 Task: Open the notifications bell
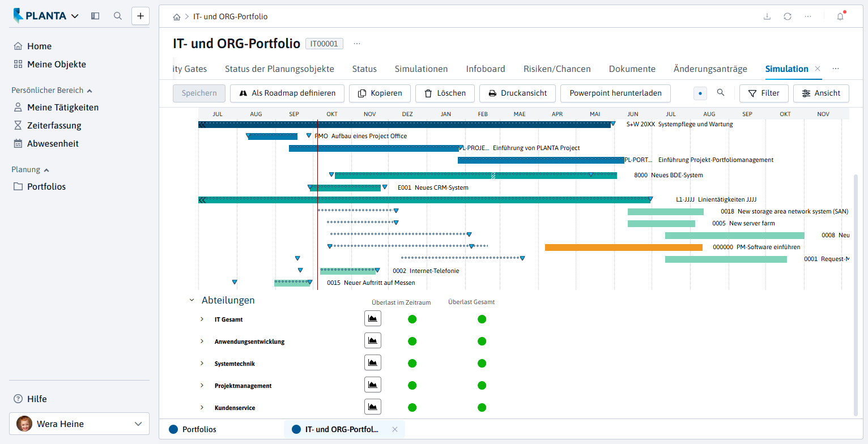pos(840,16)
